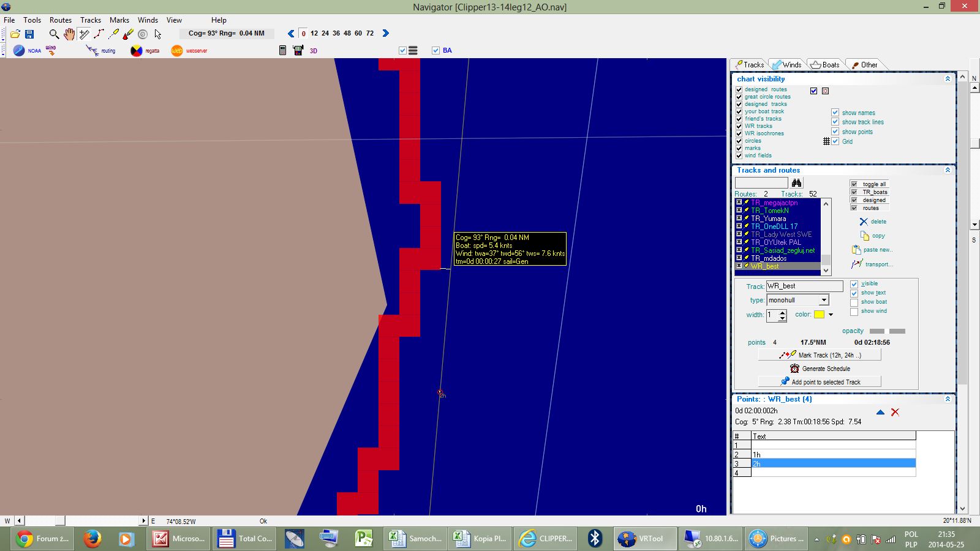Open the Winds menu
The width and height of the screenshot is (980, 551).
click(x=148, y=20)
